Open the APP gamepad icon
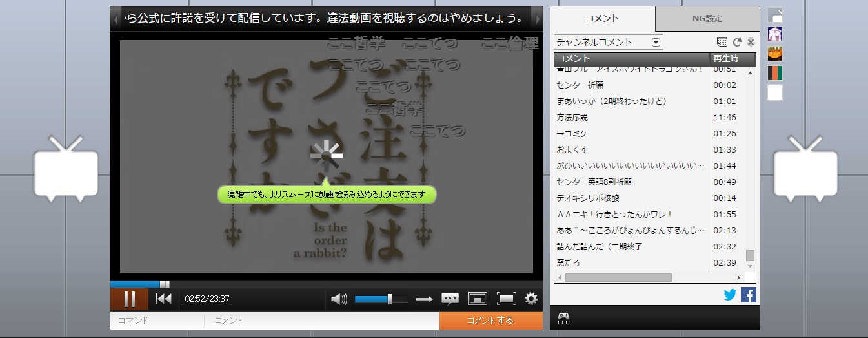The height and width of the screenshot is (338, 868). coord(563,318)
